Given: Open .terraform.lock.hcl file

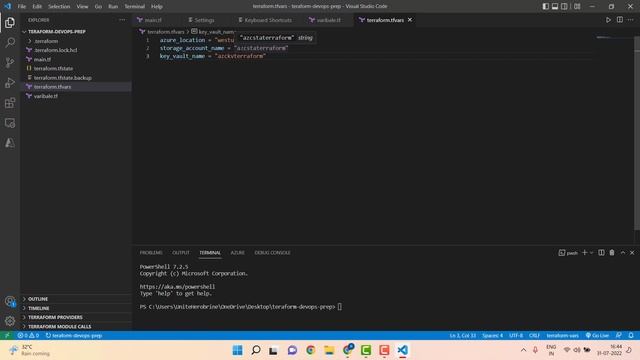Looking at the screenshot, I should coord(76,50).
